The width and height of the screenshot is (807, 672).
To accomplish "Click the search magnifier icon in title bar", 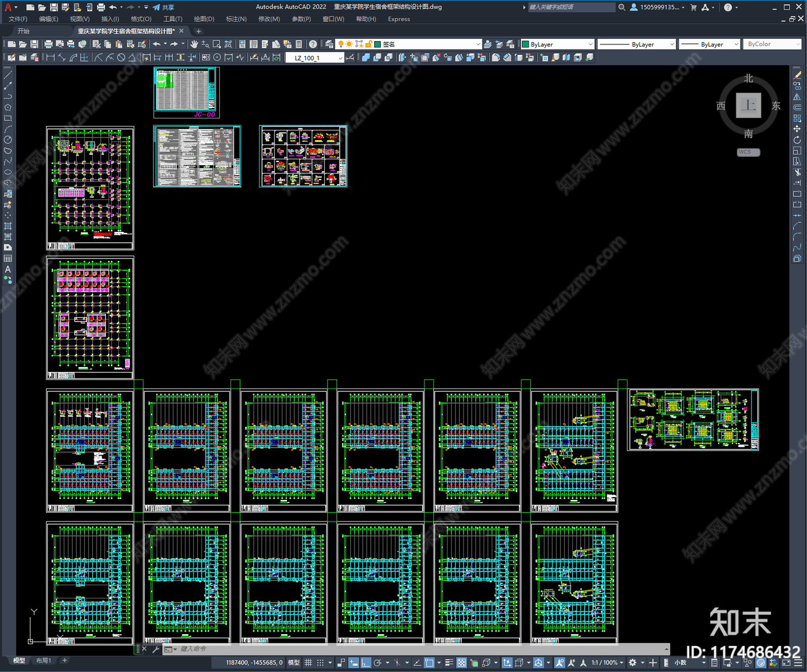I will point(622,7).
